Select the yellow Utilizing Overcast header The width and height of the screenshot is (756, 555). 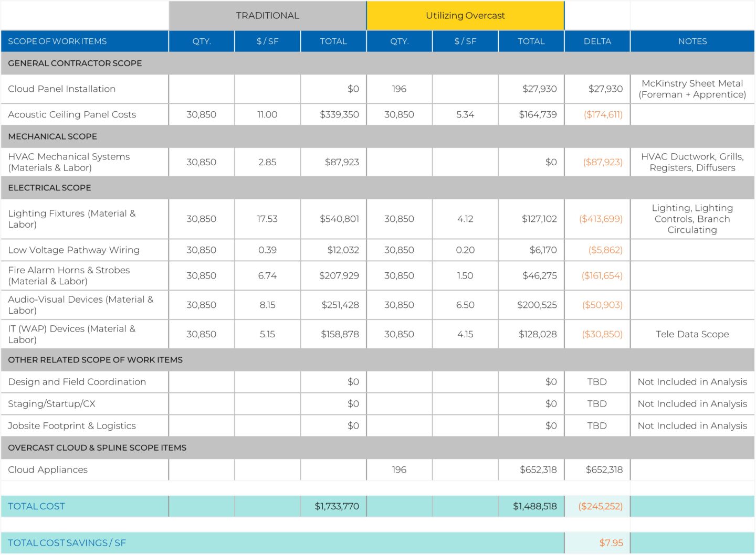(465, 16)
